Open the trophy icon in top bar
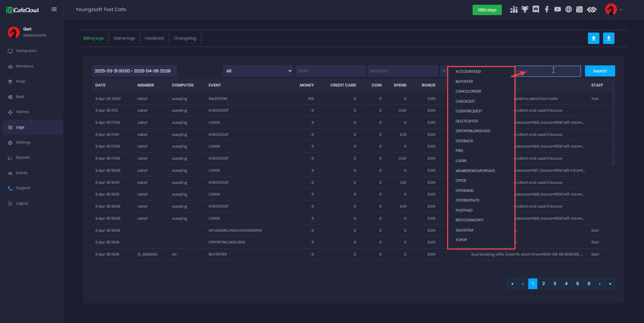The height and width of the screenshot is (323, 644). [525, 9]
